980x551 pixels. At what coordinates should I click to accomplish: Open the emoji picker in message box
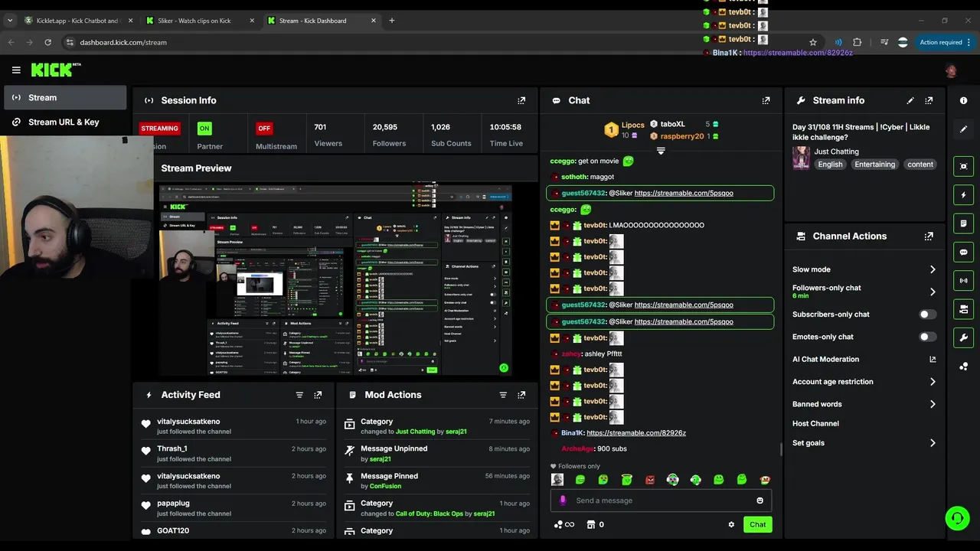[759, 500]
